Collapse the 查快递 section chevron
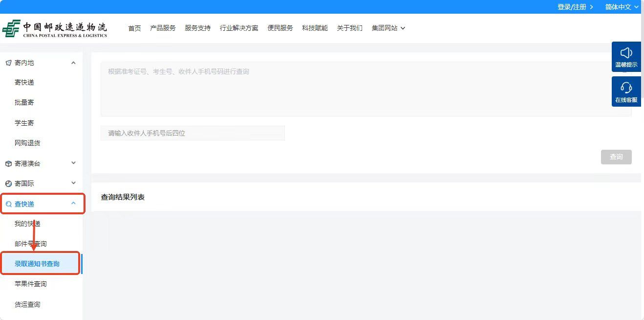The width and height of the screenshot is (644, 320). (x=73, y=203)
